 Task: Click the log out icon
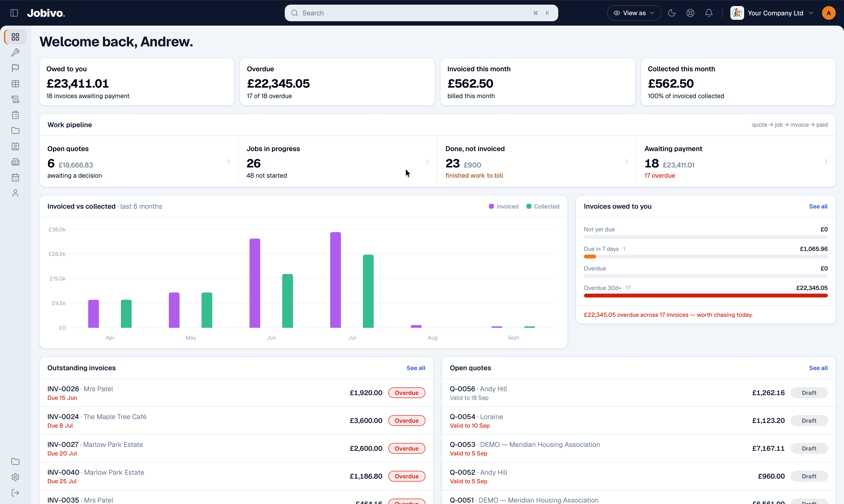pos(15,493)
